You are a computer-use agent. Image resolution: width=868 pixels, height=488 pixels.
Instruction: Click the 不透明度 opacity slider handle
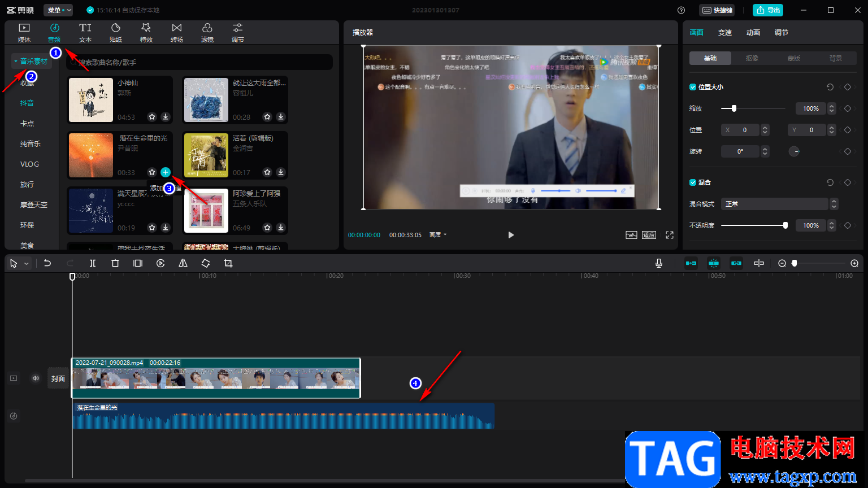pos(785,225)
